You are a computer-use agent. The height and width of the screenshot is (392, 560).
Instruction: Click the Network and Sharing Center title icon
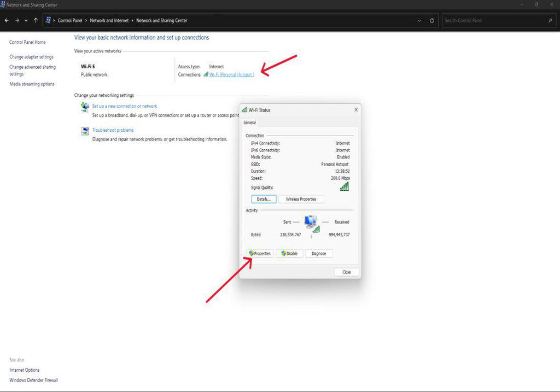pos(3,4)
